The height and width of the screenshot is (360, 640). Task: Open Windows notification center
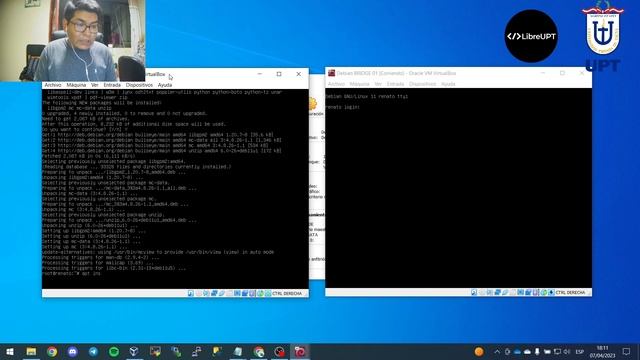pos(627,351)
